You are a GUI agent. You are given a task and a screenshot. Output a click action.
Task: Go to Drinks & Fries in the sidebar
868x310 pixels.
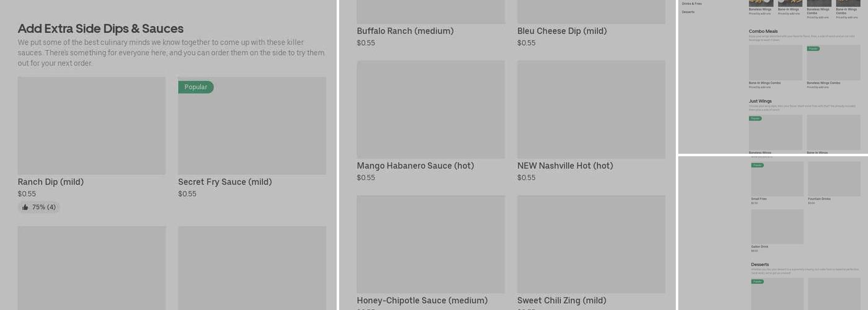click(x=691, y=4)
